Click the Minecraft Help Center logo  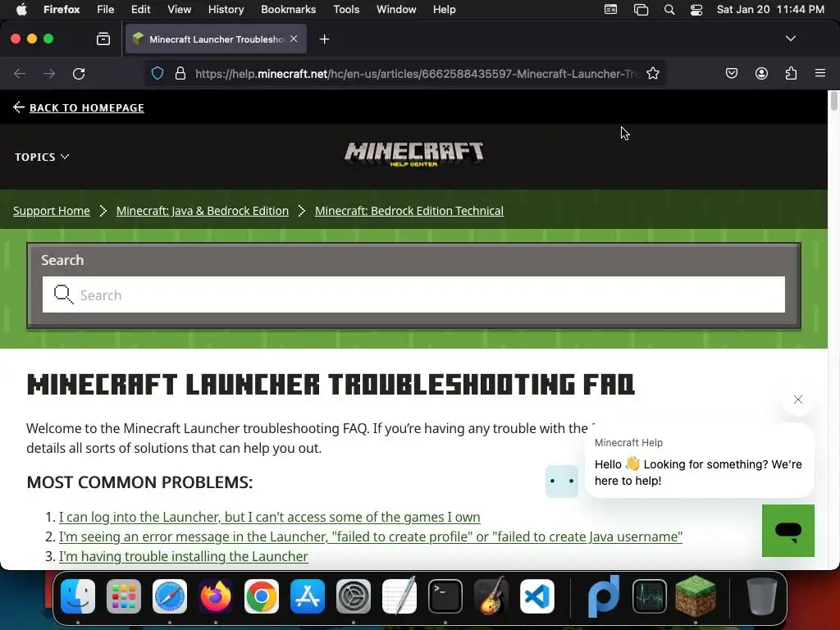[x=413, y=154]
